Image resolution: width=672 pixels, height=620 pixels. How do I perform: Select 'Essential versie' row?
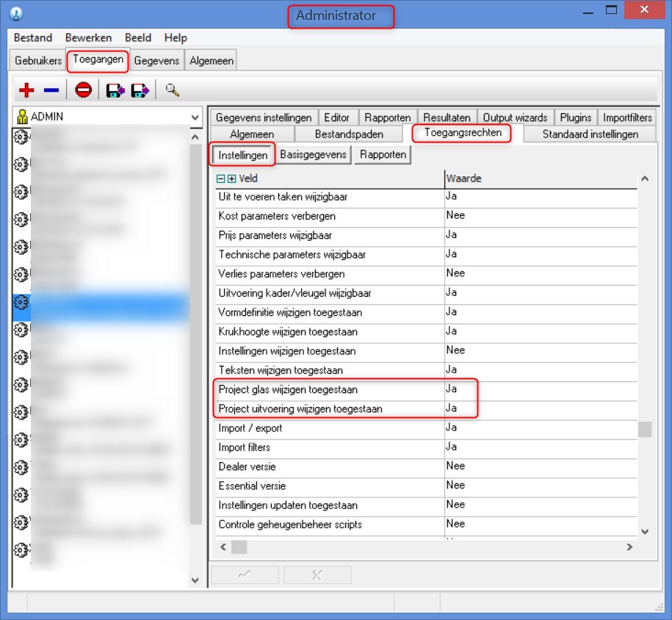(426, 486)
